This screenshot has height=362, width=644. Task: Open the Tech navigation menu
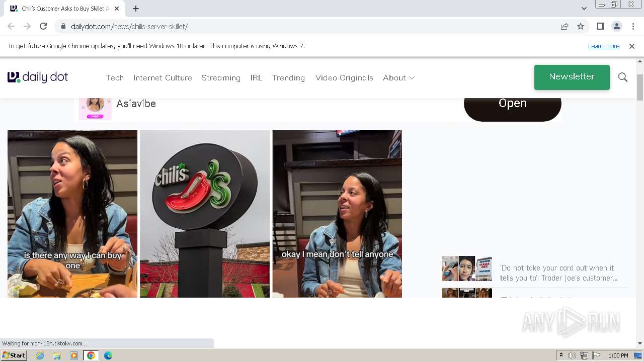[115, 77]
